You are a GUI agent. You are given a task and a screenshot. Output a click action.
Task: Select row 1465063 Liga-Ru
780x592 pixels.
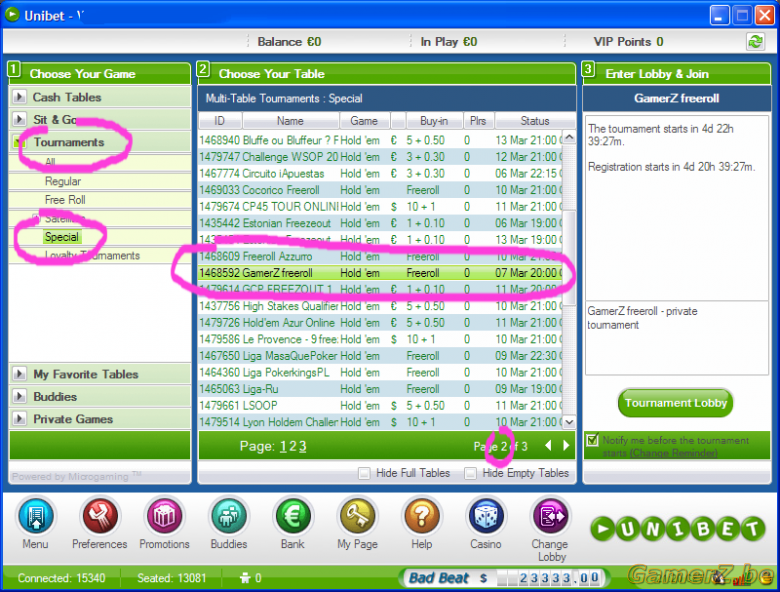point(381,389)
